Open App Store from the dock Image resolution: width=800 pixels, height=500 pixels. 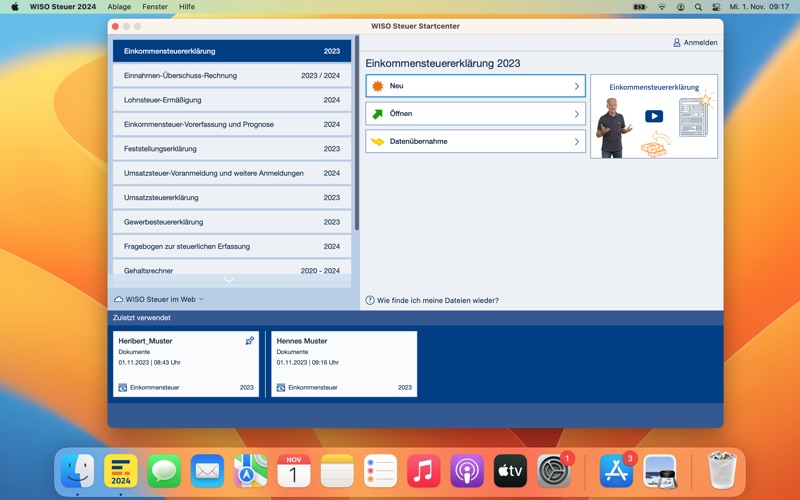pyautogui.click(x=616, y=470)
